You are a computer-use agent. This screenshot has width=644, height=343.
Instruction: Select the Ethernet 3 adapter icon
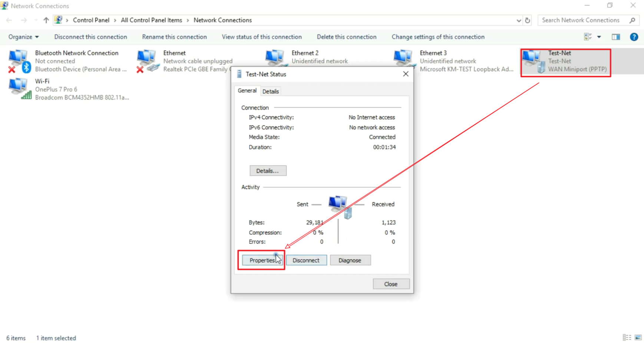[x=403, y=59]
